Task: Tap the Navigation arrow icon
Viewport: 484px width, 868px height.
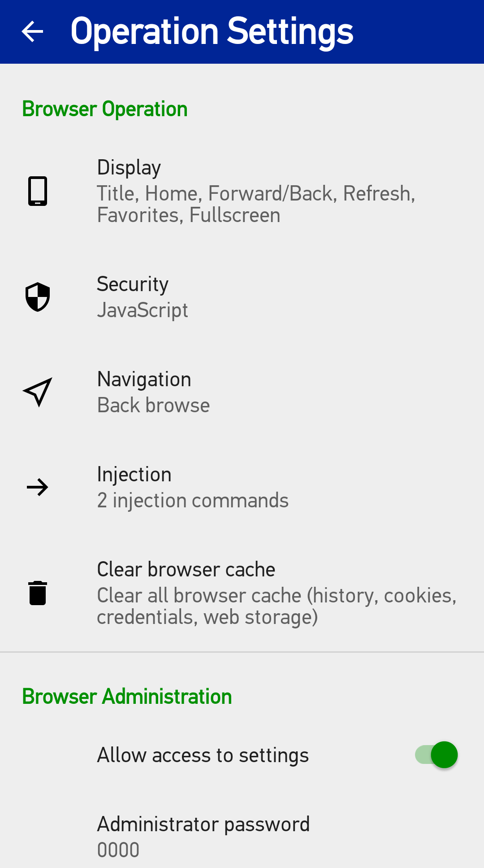Action: [38, 392]
